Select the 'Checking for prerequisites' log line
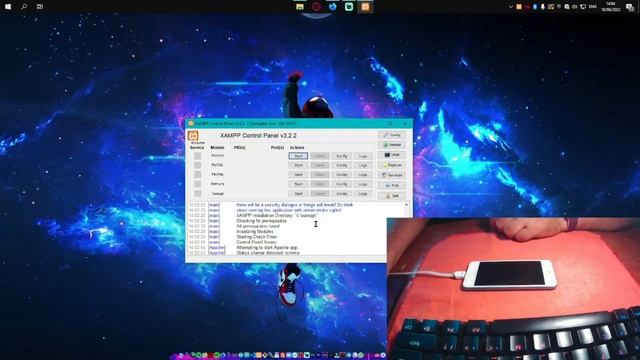This screenshot has width=640, height=360. (261, 221)
